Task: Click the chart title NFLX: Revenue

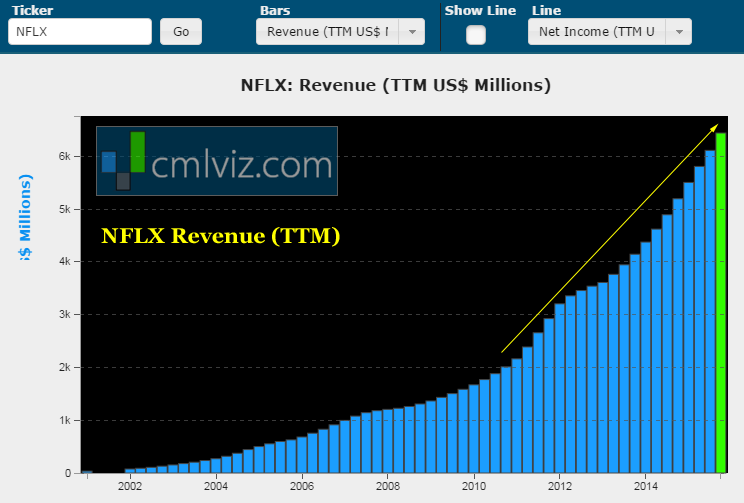Action: [396, 85]
